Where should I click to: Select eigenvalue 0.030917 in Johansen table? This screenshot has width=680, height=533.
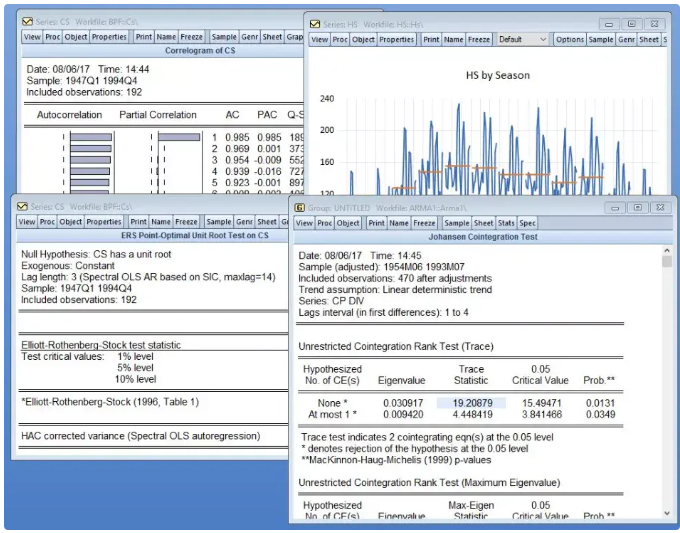tap(403, 403)
